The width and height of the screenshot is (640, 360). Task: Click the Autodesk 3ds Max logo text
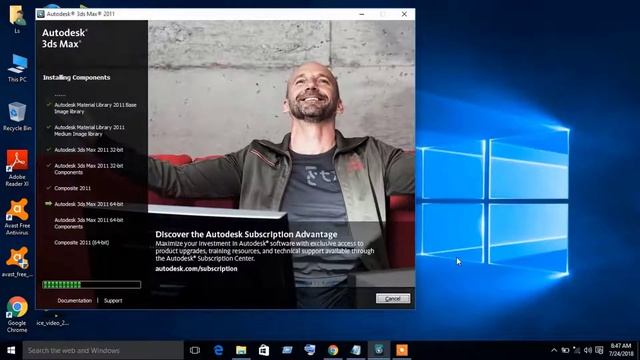pos(64,38)
